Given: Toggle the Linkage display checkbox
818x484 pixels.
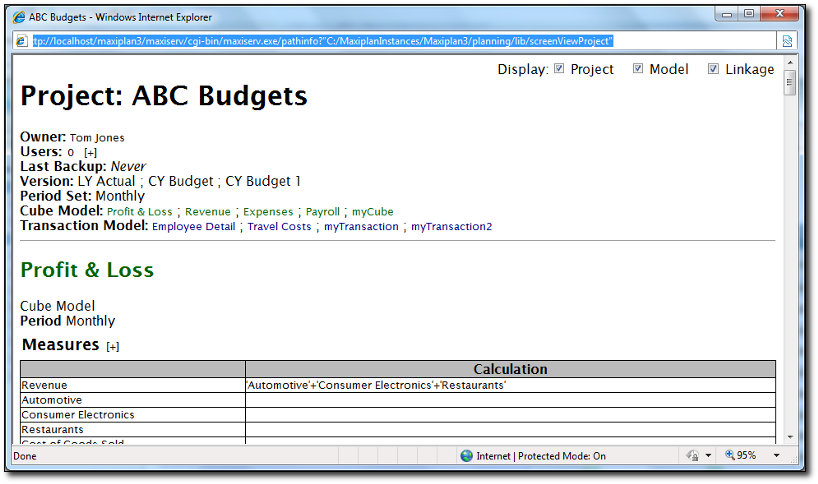Looking at the screenshot, I should [x=713, y=69].
